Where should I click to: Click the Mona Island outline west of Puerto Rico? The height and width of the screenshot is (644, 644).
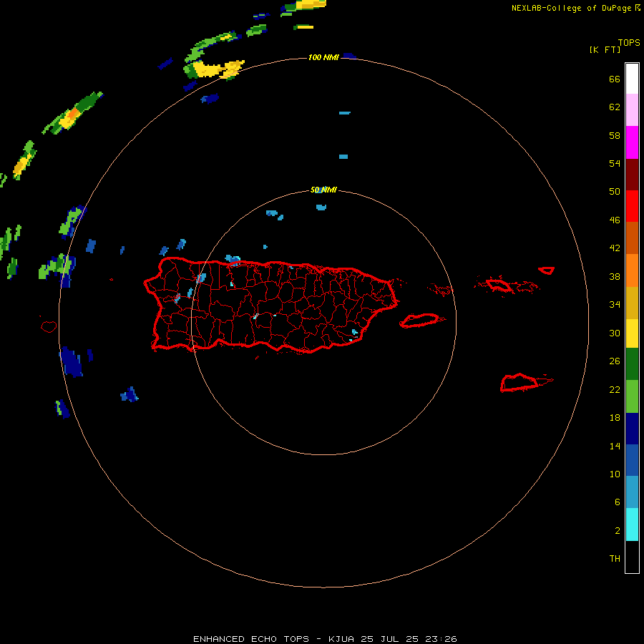click(49, 326)
